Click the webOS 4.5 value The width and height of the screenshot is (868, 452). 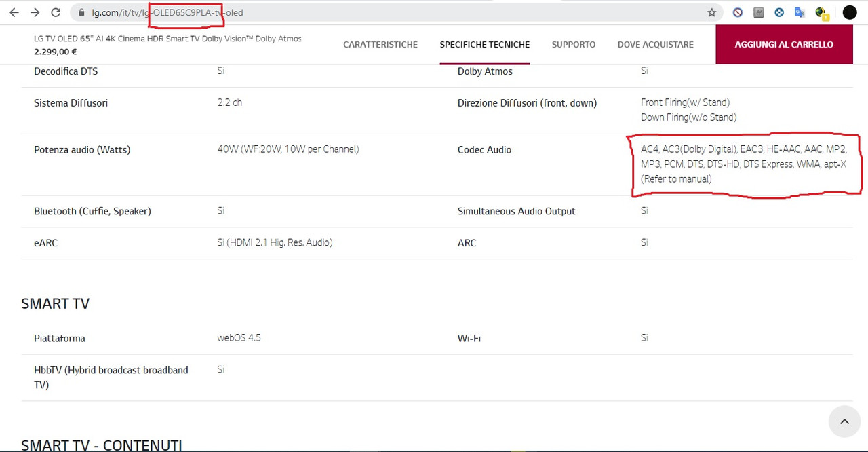[239, 338]
